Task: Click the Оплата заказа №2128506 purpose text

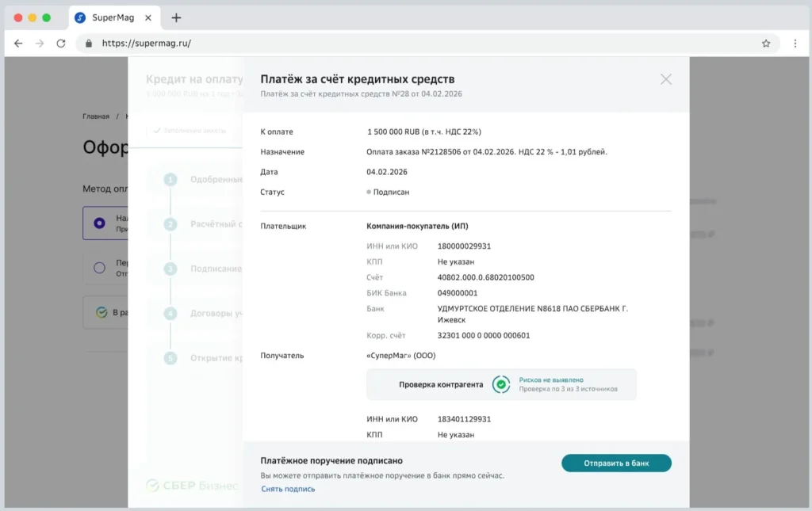Action: coord(487,151)
